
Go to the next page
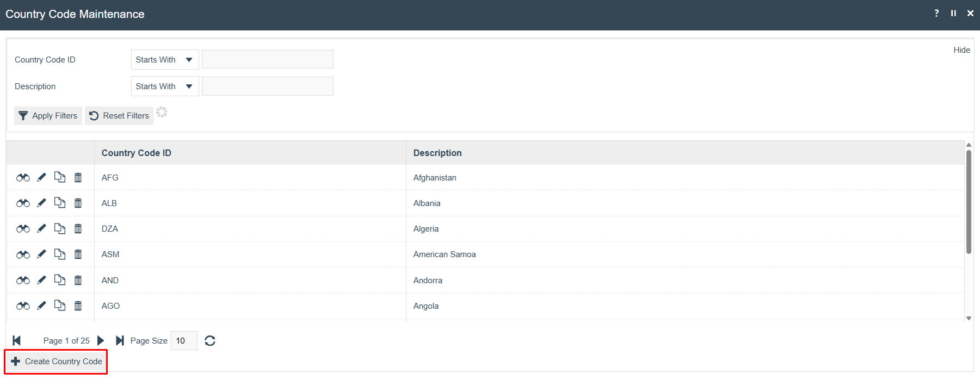pyautogui.click(x=101, y=341)
